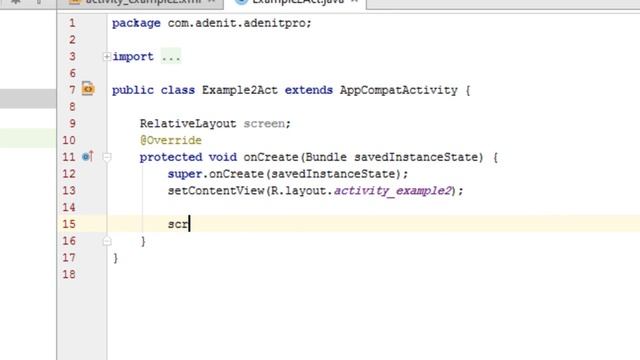This screenshot has height=360, width=640.
Task: Click the closing brace on line 17
Action: point(116,258)
